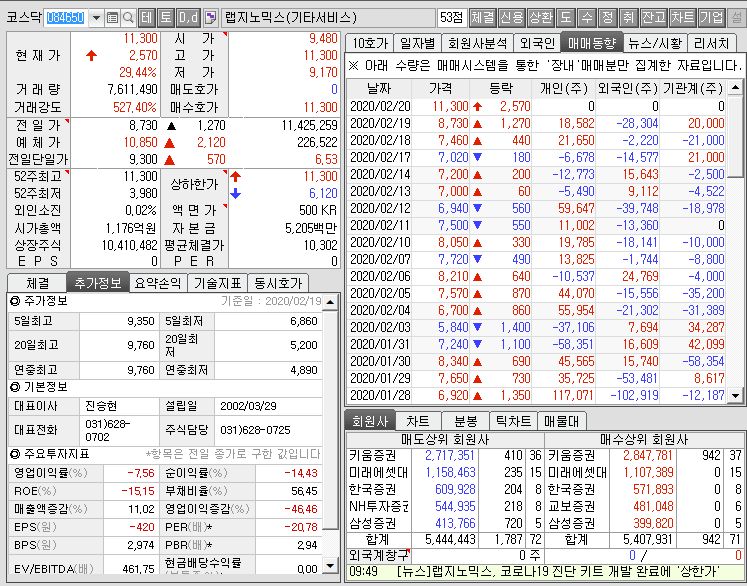Select the 추가정보 tab
This screenshot has width=747, height=586.
98,283
